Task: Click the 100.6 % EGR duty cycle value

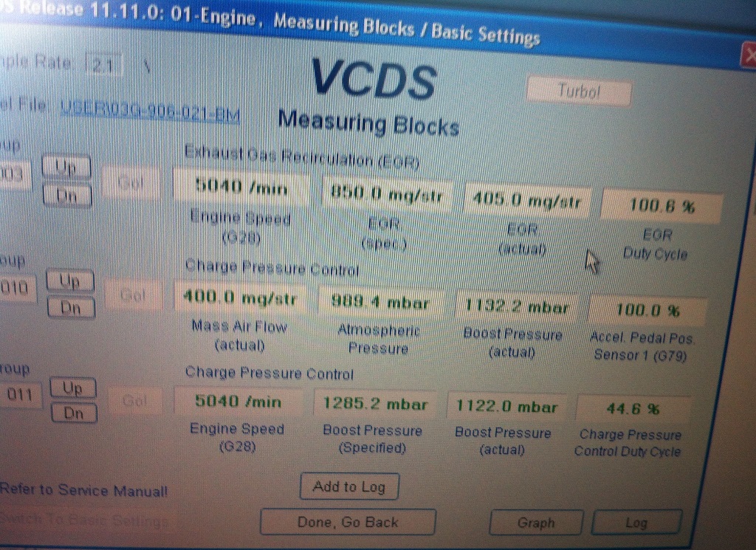Action: coord(661,206)
